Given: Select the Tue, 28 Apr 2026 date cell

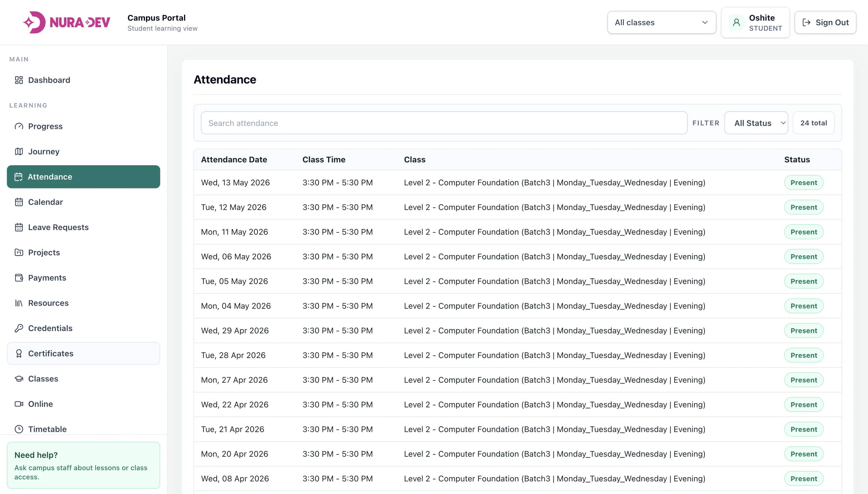Looking at the screenshot, I should point(233,355).
